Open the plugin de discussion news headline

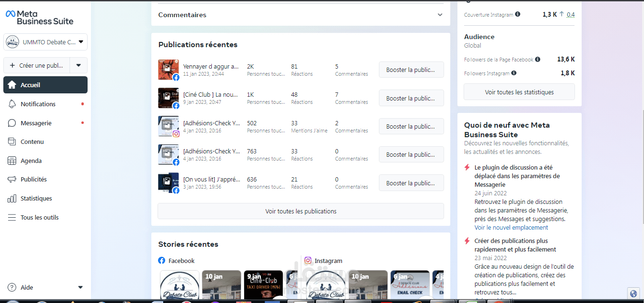click(x=517, y=176)
